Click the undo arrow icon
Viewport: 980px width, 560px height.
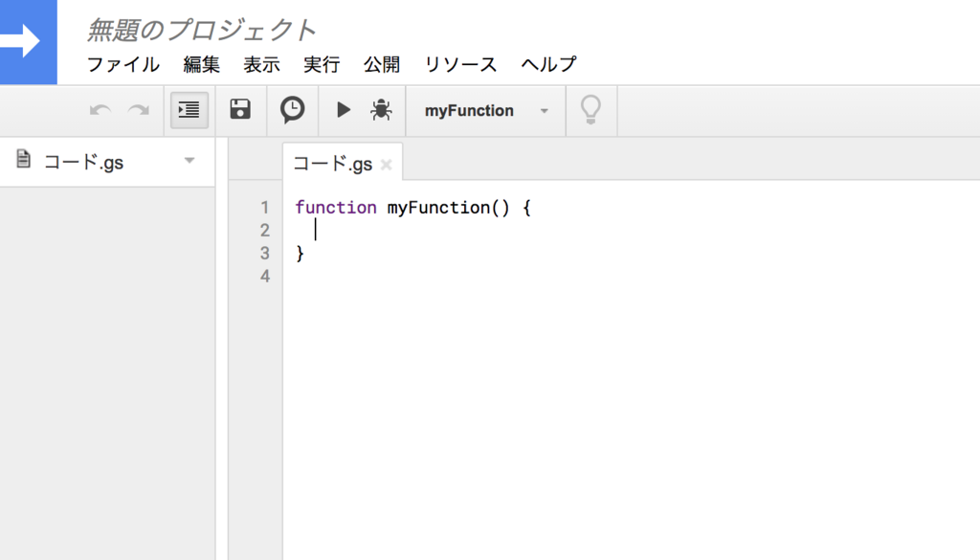pos(100,110)
